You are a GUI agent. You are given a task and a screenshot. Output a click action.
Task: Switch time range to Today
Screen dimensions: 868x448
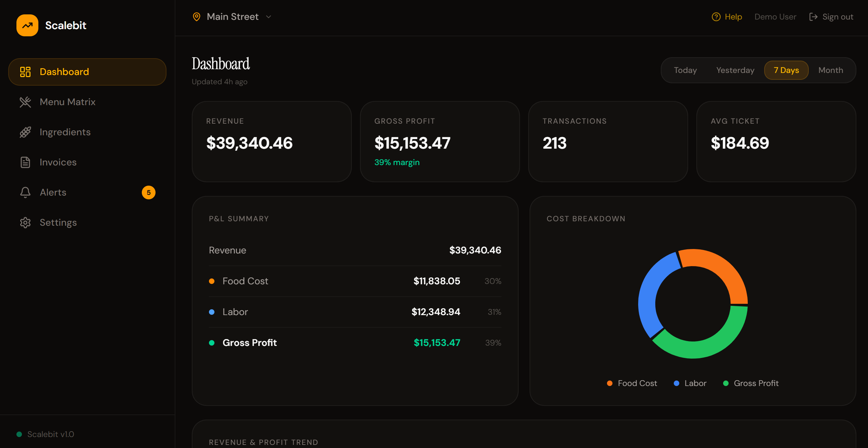685,70
